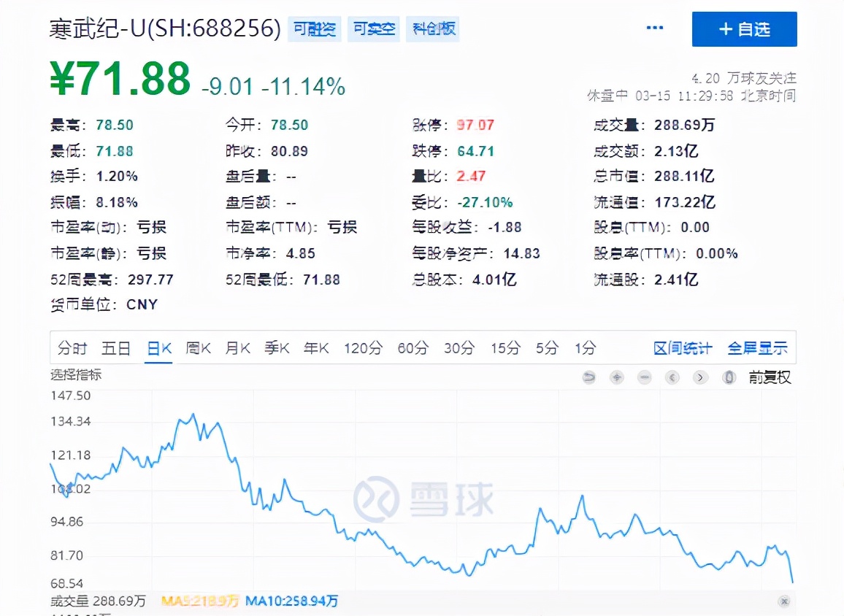Image resolution: width=844 pixels, height=616 pixels.
Task: Click the 总市值 value 288.11亿
Action: click(x=684, y=176)
